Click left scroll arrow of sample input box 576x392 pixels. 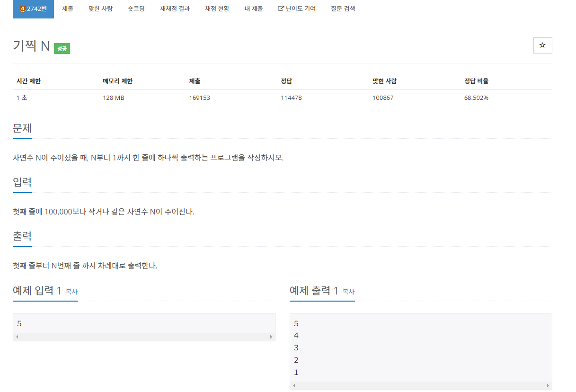tap(17, 337)
